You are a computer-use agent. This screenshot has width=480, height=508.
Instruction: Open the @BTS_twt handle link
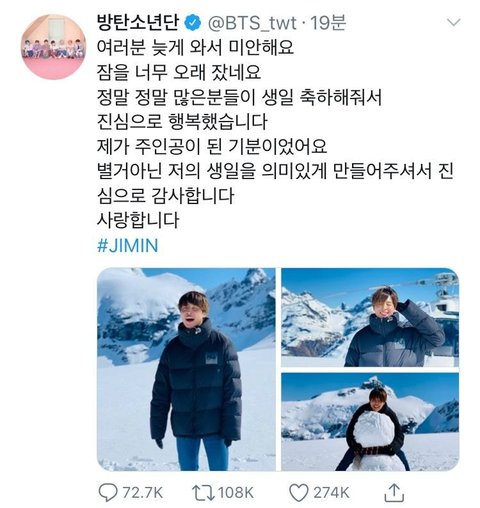pos(252,23)
